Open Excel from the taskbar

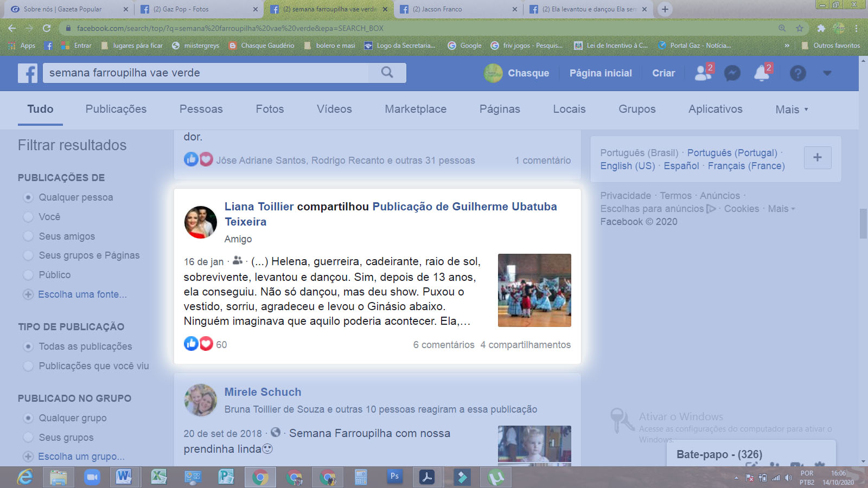point(158,477)
